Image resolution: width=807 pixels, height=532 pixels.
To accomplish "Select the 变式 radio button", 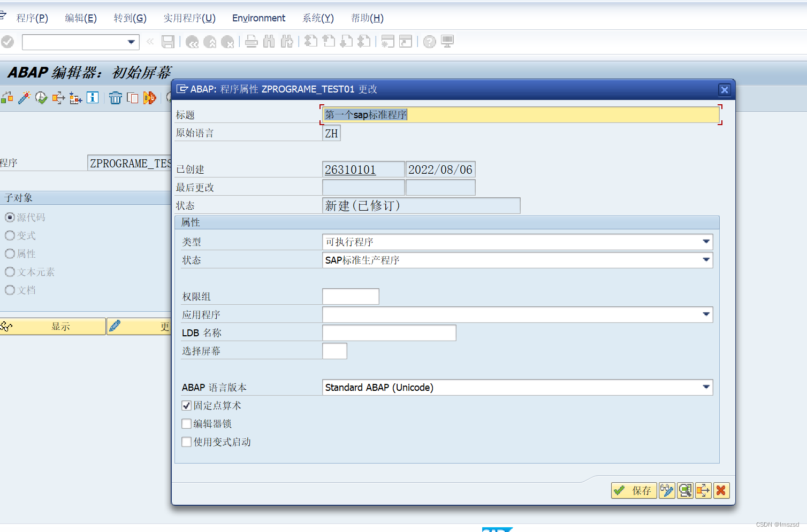I will click(x=10, y=236).
